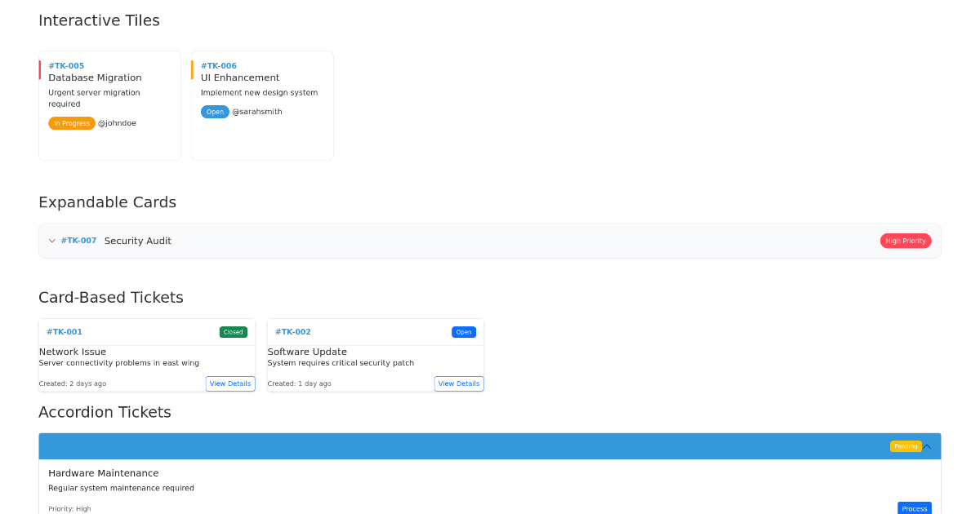Click the red accent stripe on Database Migration
Viewport: 980px width, 514px height.
(x=40, y=69)
